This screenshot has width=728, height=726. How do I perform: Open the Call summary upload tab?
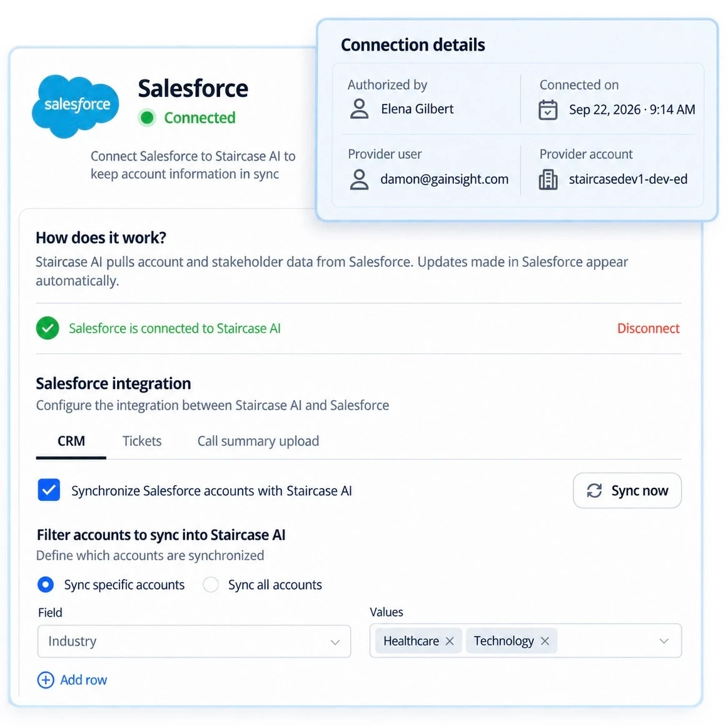tap(258, 441)
